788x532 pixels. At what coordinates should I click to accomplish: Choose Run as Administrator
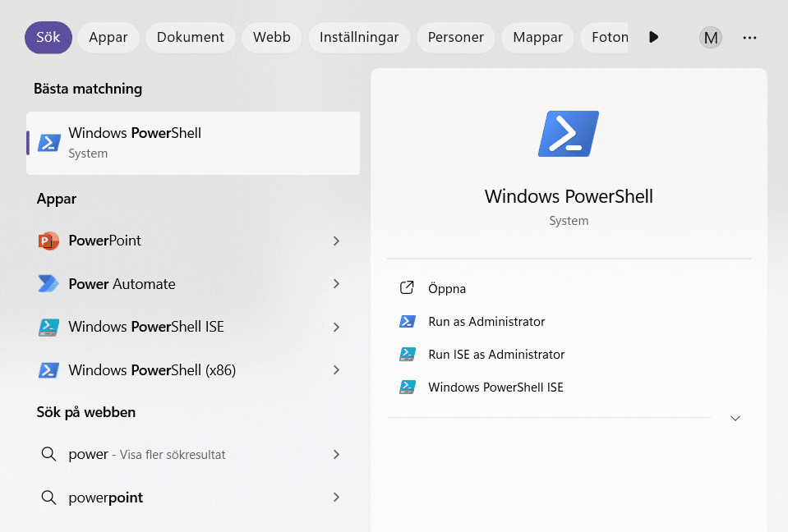pos(486,322)
